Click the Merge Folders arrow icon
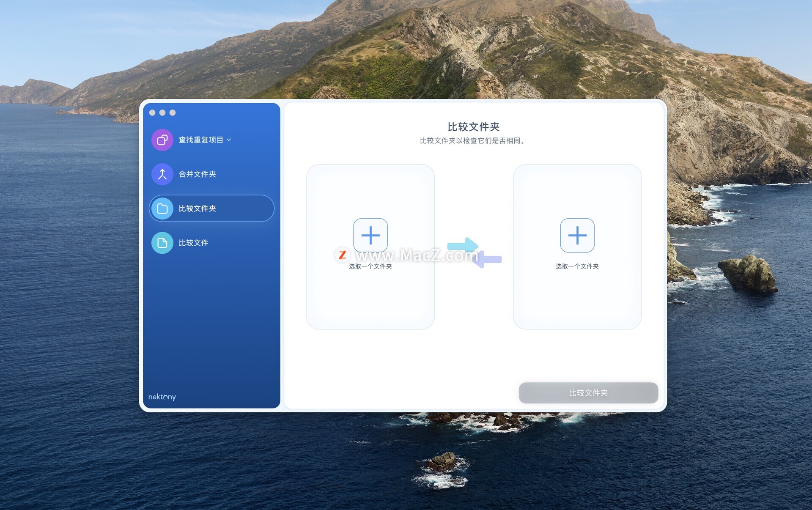 [x=162, y=174]
